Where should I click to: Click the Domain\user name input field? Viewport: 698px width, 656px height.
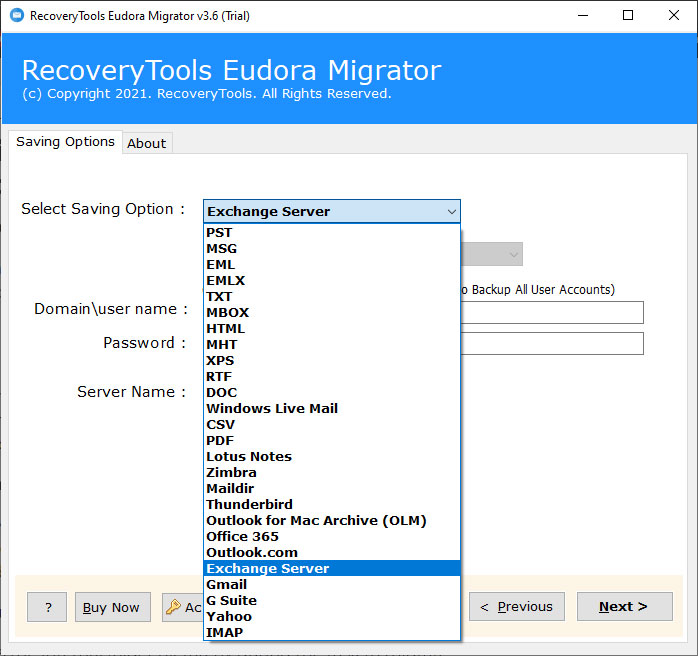pos(552,312)
